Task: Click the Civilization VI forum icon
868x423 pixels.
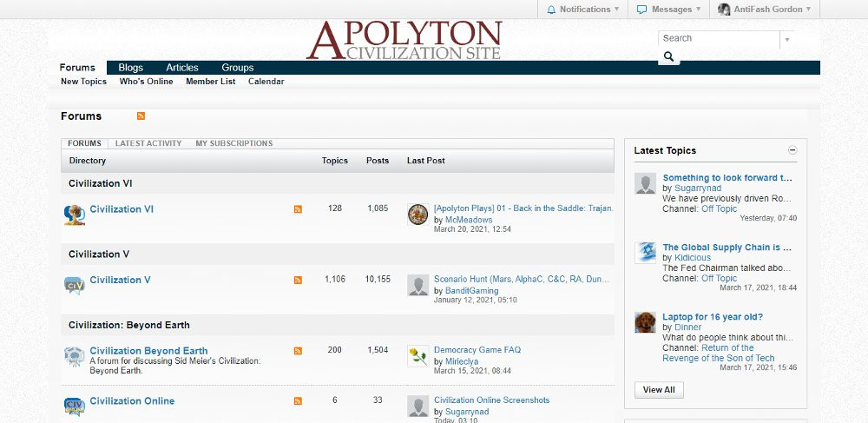Action: coord(74,215)
